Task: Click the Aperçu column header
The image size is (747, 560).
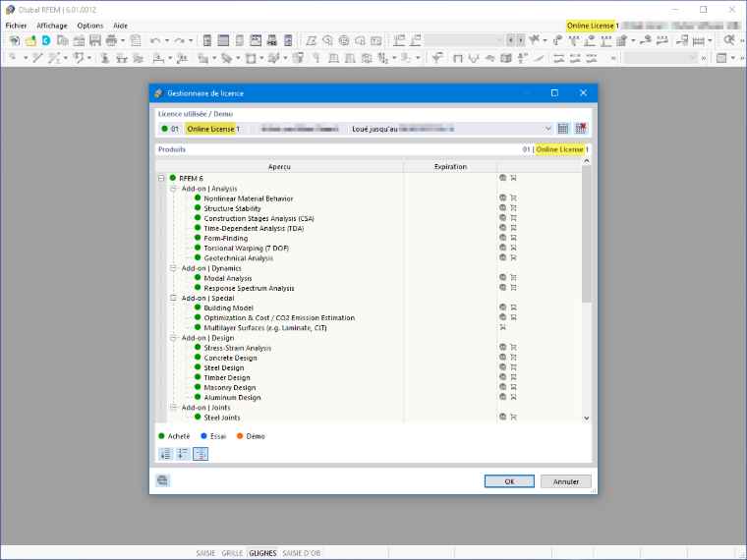Action: (x=279, y=167)
